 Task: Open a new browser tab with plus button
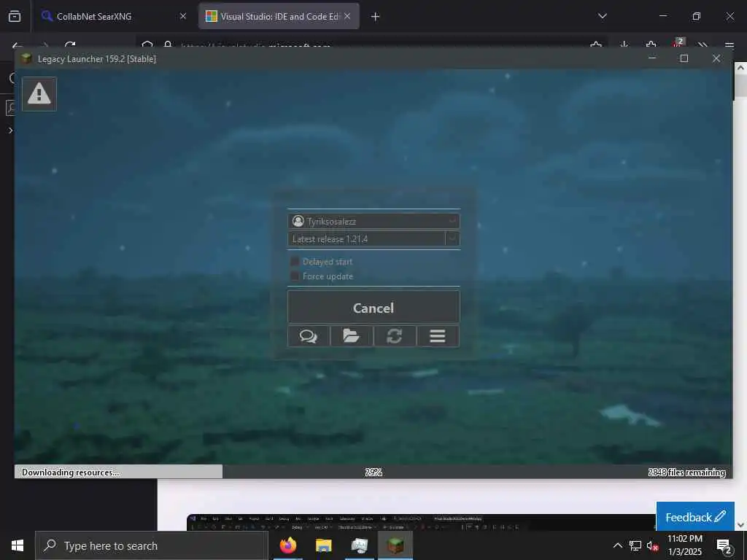click(376, 17)
